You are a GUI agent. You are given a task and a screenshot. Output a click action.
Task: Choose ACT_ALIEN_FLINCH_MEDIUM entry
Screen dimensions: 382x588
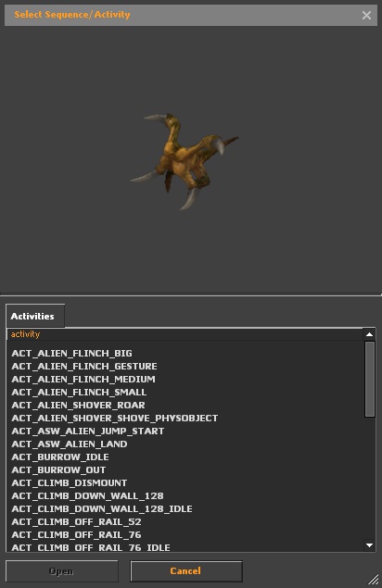pos(185,379)
